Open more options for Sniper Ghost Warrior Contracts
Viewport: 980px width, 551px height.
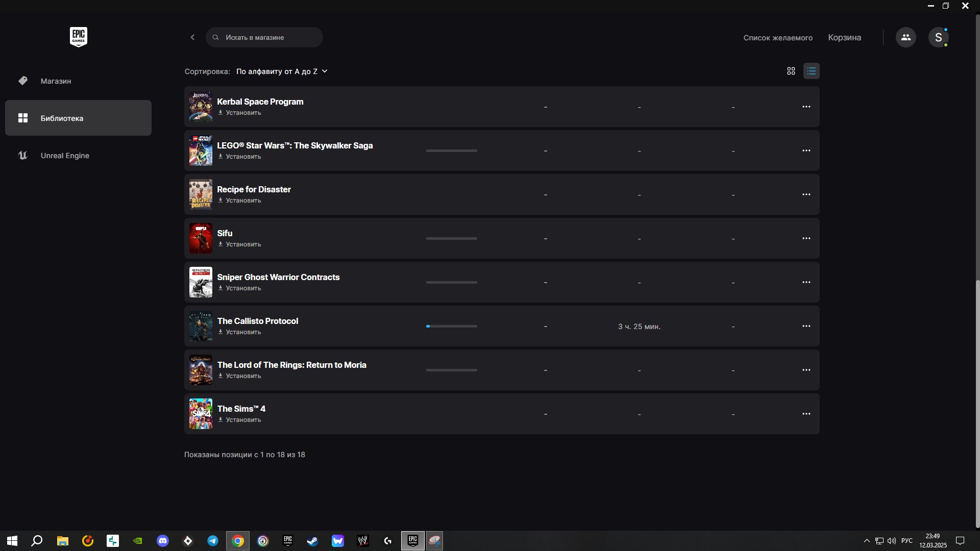point(806,282)
